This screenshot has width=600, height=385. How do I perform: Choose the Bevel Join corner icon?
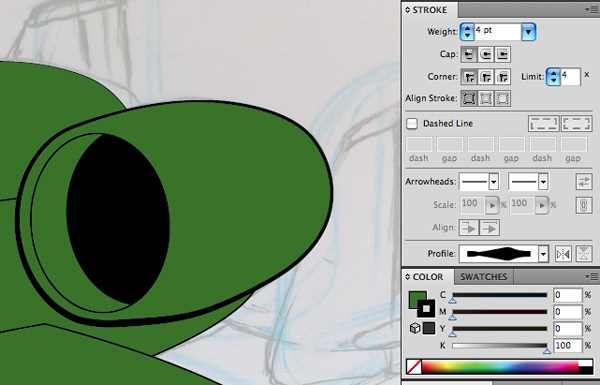[502, 77]
